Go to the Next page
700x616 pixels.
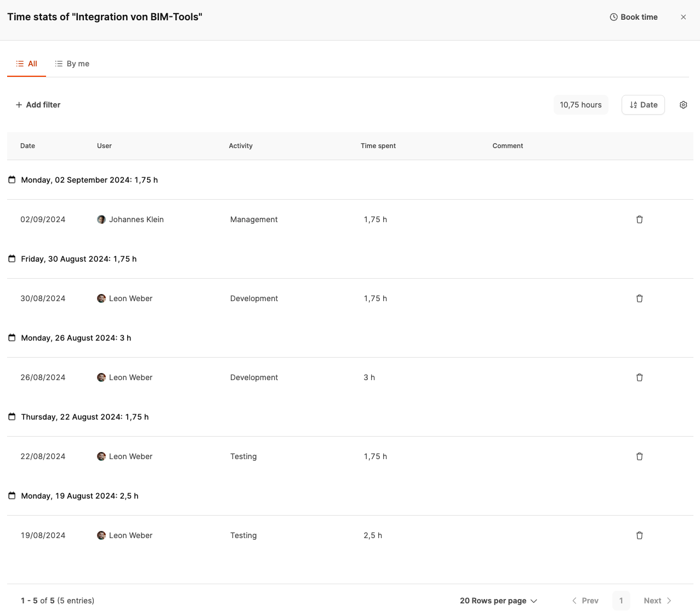click(x=657, y=601)
